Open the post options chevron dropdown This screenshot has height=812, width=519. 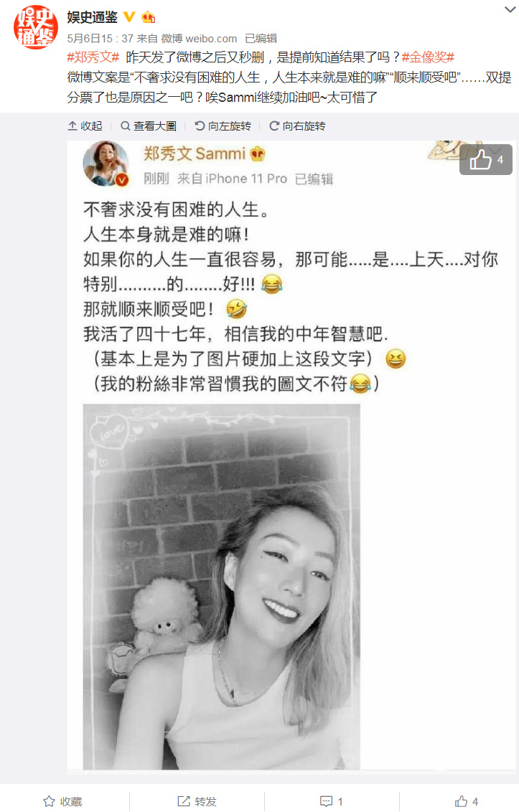tap(510, 9)
